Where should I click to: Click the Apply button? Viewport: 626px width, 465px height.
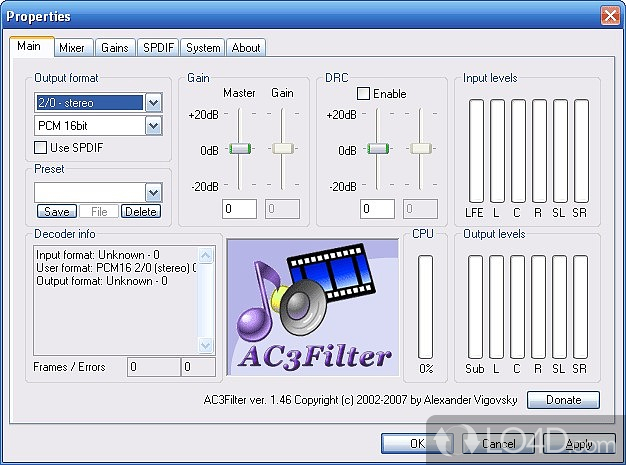tap(579, 443)
